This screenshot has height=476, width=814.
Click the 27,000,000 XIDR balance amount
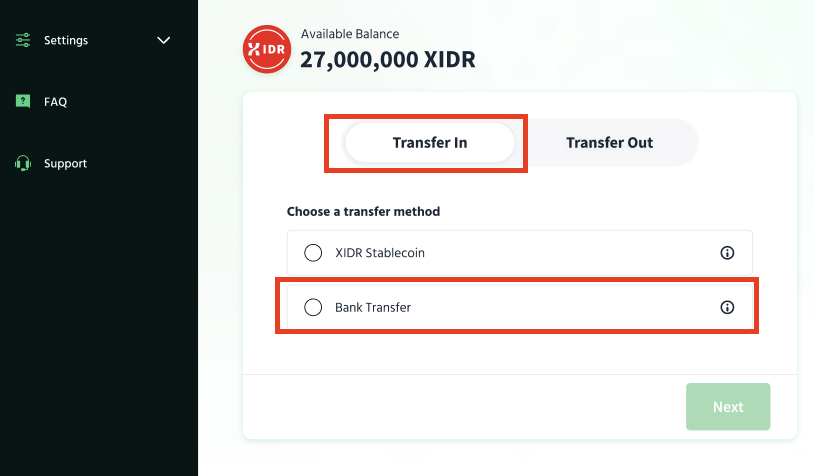388,60
